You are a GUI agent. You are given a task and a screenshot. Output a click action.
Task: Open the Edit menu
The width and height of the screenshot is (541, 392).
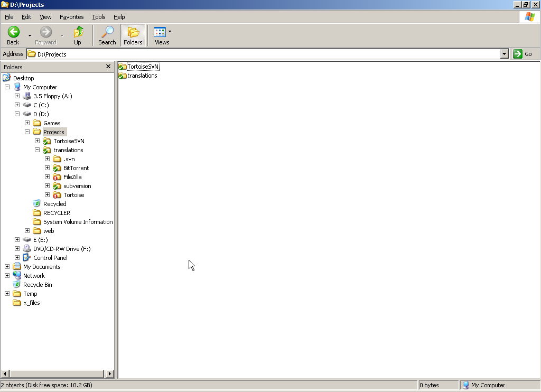[x=26, y=17]
